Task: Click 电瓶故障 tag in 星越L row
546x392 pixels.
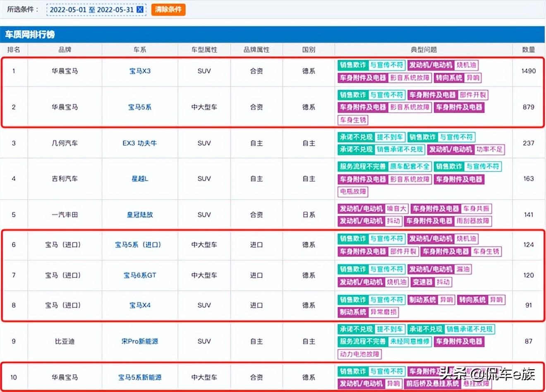Action: [x=353, y=191]
